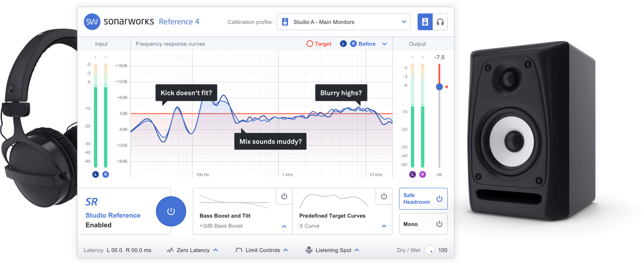Viewport: 644px width, 265px height.
Task: Open the Calibration profile dropdown
Action: point(344,22)
